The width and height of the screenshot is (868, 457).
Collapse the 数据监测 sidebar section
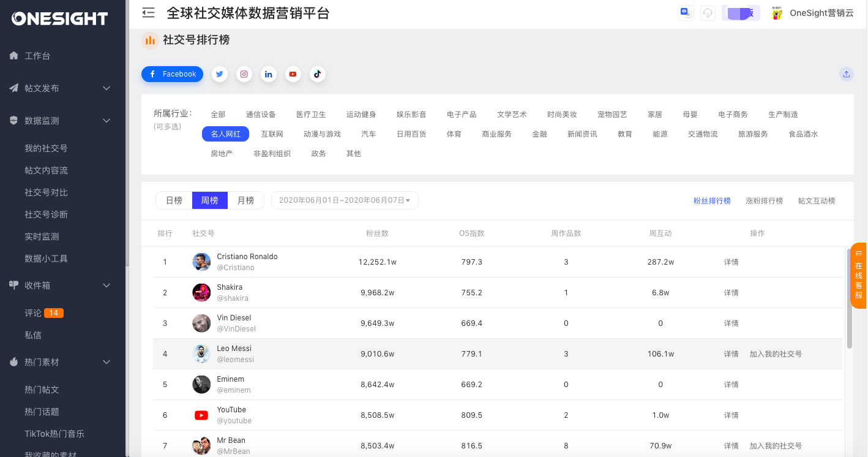pos(107,121)
